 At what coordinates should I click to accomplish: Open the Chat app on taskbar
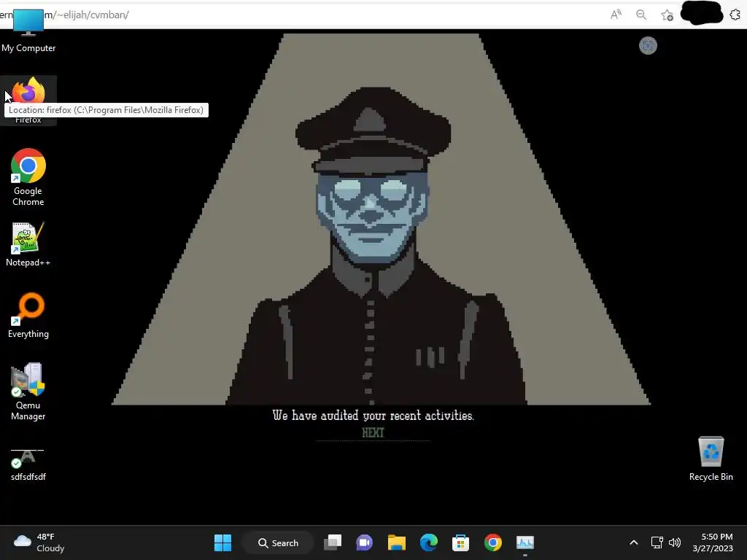pos(365,542)
